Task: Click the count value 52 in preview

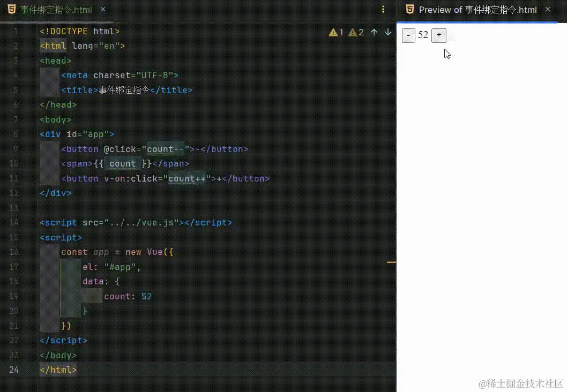Action: tap(423, 35)
